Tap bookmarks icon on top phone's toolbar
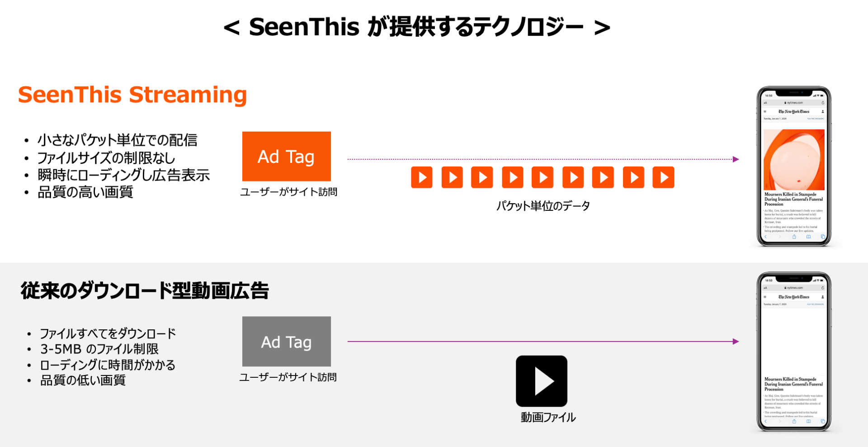Viewport: 868px width, 447px height. 808,237
